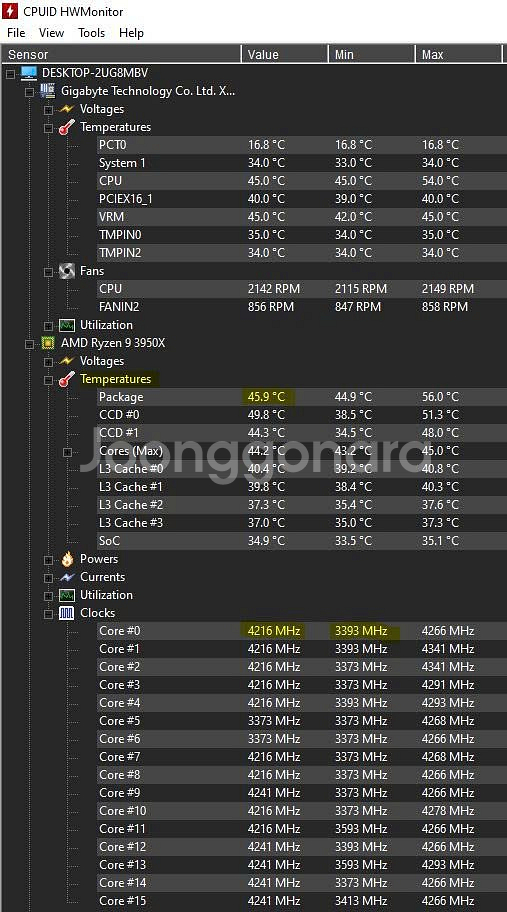Image resolution: width=507 pixels, height=912 pixels.
Task: Click the Min column header
Action: tap(372, 54)
